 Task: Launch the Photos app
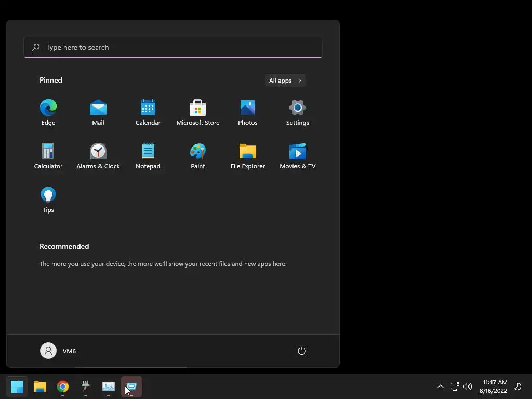click(x=248, y=113)
